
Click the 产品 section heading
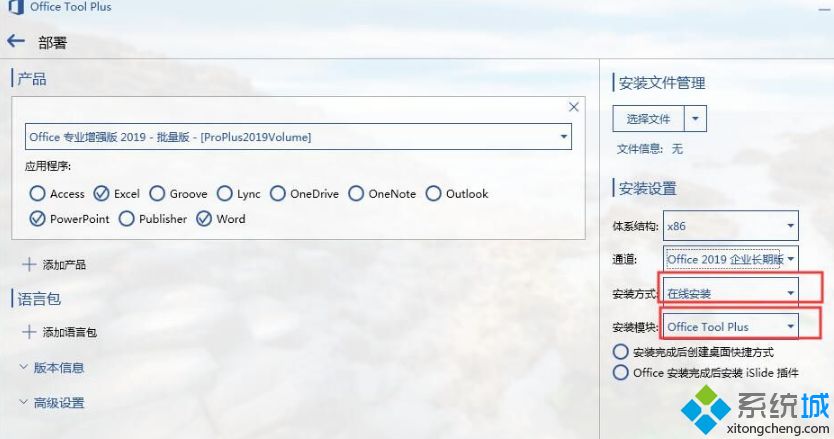32,79
